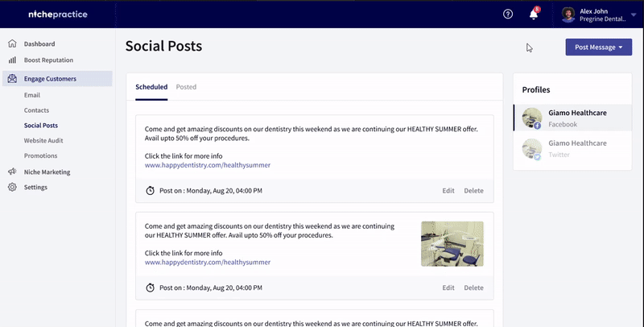The width and height of the screenshot is (644, 327).
Task: Click the Profiles panel heading
Action: 536,90
